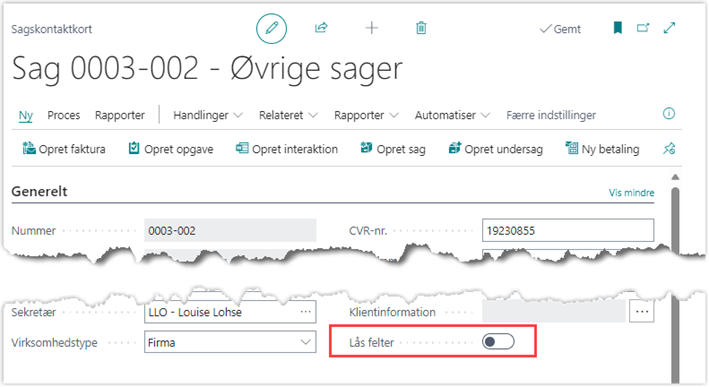Click the Ny betaling button
709x387 pixels.
tap(603, 149)
